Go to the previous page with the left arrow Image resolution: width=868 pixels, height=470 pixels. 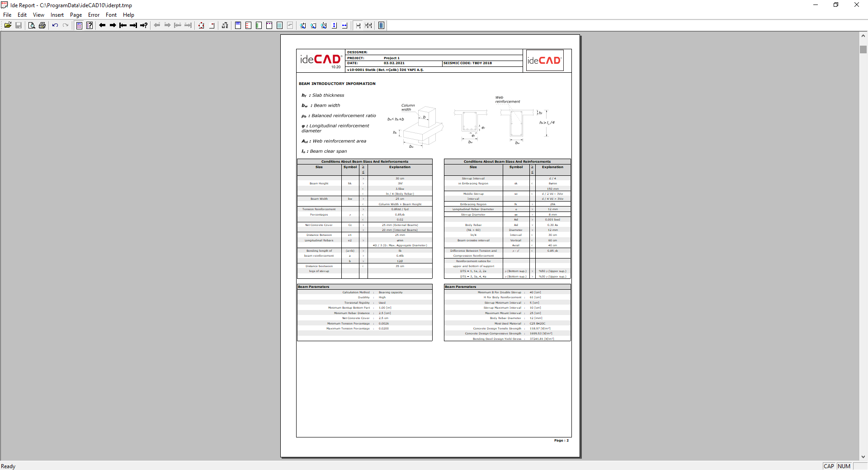[102, 25]
